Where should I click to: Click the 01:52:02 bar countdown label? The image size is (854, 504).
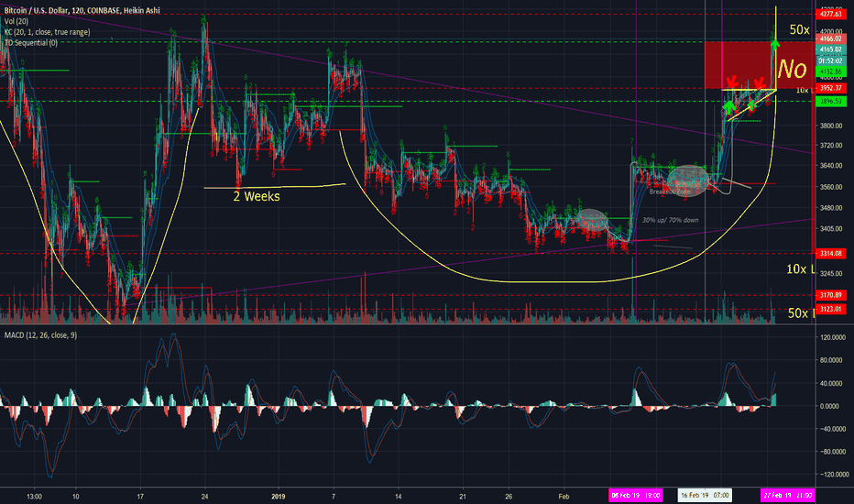click(830, 61)
